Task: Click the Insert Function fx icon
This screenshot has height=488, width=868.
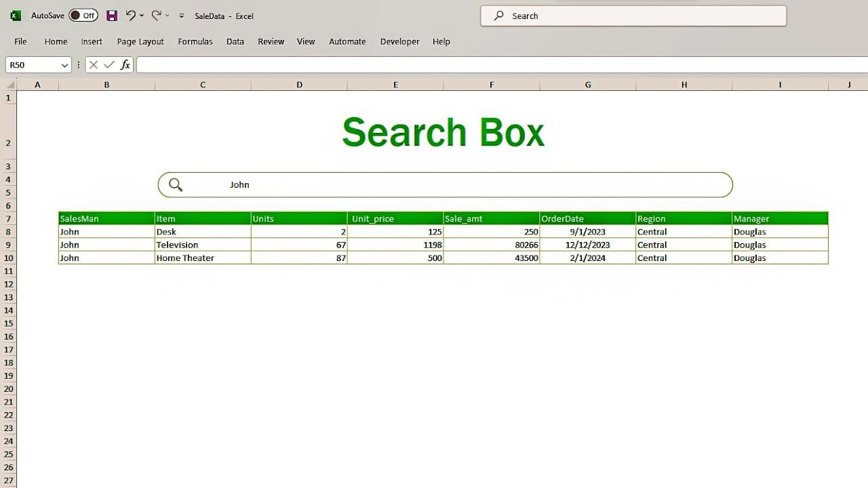Action: (x=125, y=65)
